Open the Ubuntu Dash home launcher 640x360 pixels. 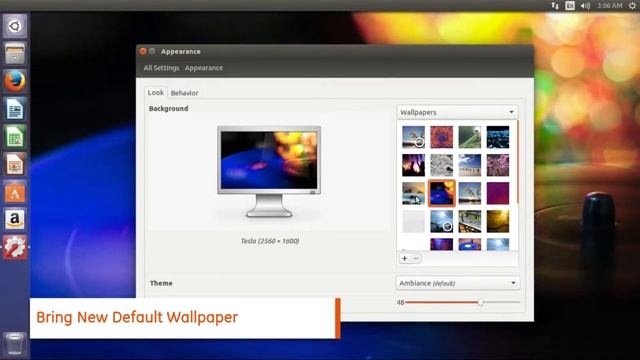(15, 27)
